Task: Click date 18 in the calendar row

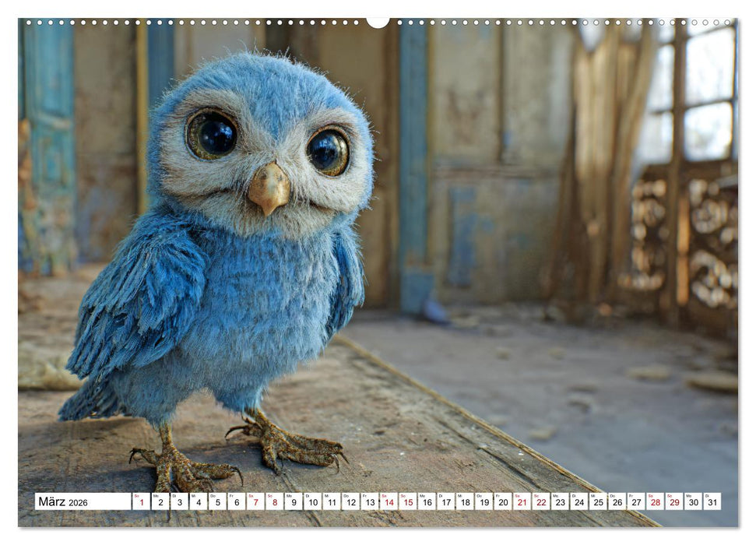Action: (x=465, y=501)
